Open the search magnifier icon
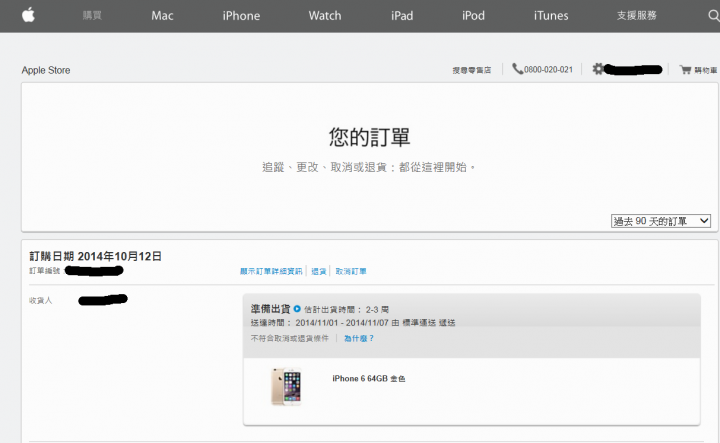 (x=714, y=16)
